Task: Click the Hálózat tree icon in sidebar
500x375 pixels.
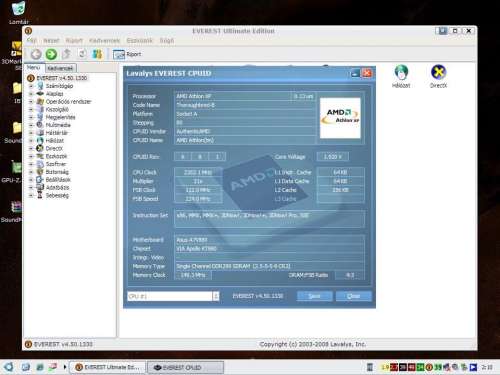Action: click(40, 140)
